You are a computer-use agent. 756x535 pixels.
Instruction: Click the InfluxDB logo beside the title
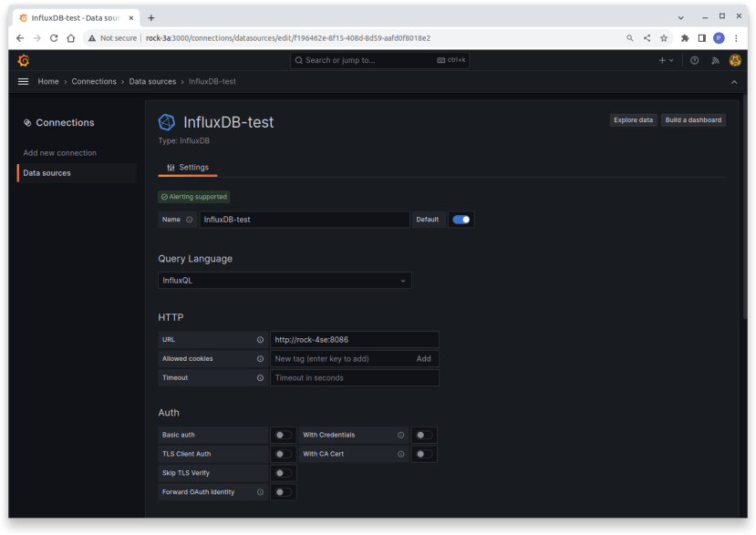point(167,121)
